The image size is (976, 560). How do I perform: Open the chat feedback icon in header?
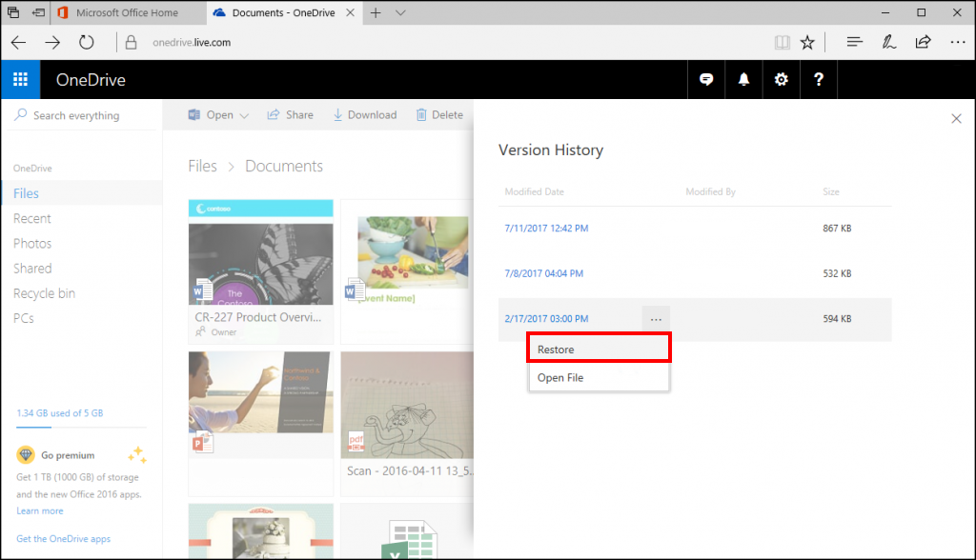(x=706, y=80)
